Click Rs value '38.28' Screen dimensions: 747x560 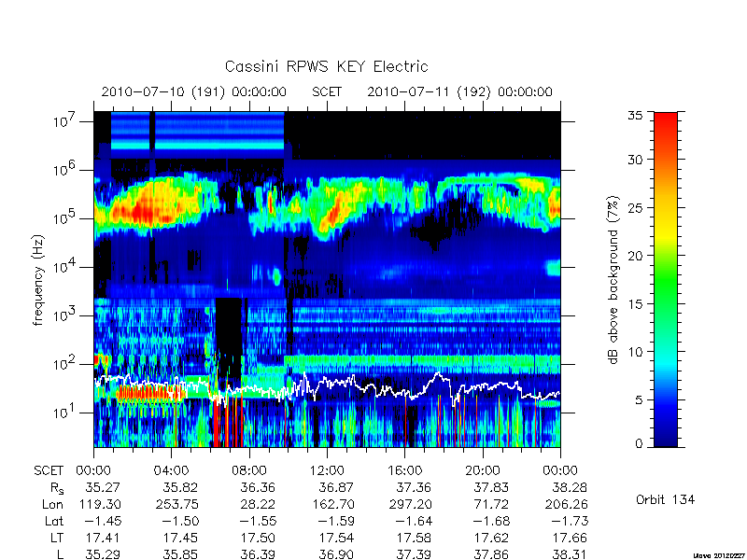pos(569,487)
